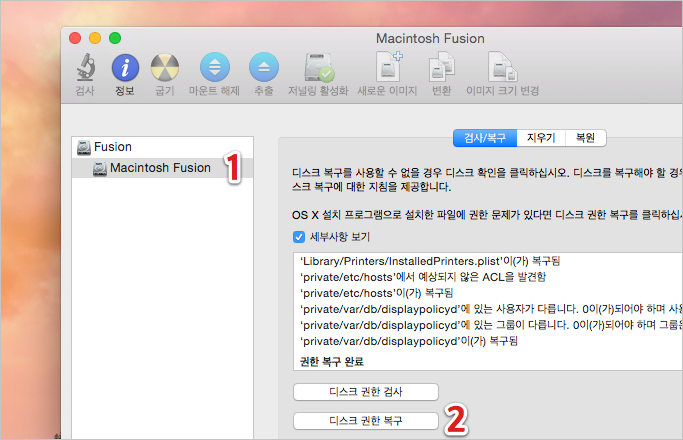Open the 복원 restore tab
683x440 pixels.
coord(585,138)
